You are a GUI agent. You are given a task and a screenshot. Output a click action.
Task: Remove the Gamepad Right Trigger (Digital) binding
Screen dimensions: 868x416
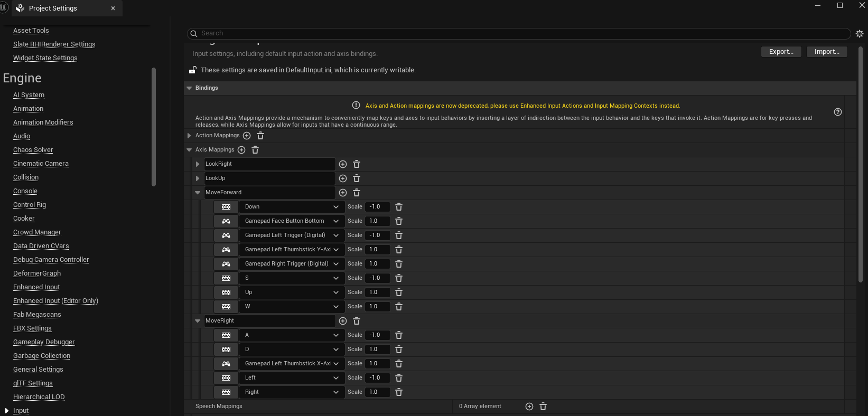[399, 264]
